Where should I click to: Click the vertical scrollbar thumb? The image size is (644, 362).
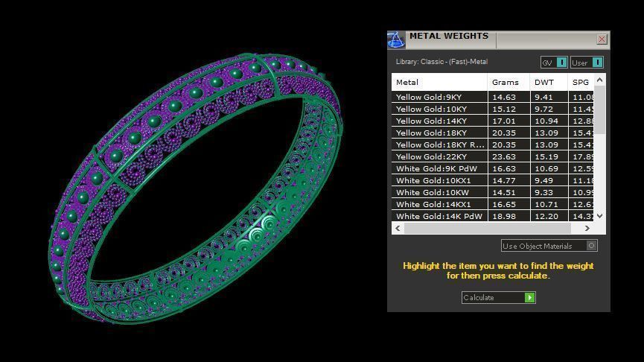(x=599, y=109)
